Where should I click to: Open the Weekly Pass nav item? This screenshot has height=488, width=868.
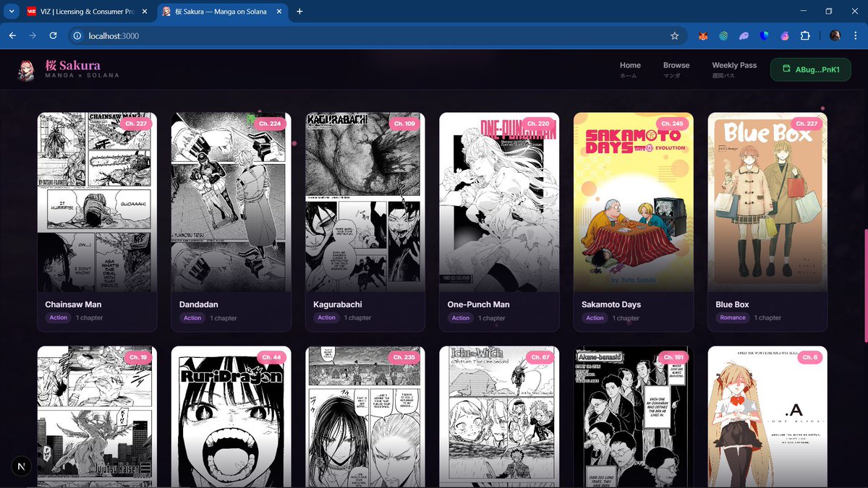point(734,69)
